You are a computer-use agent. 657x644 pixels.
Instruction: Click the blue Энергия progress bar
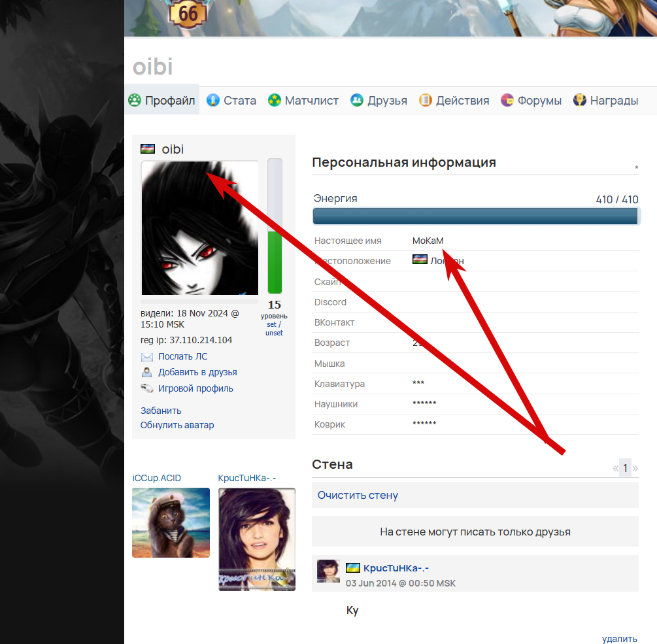coord(475,216)
